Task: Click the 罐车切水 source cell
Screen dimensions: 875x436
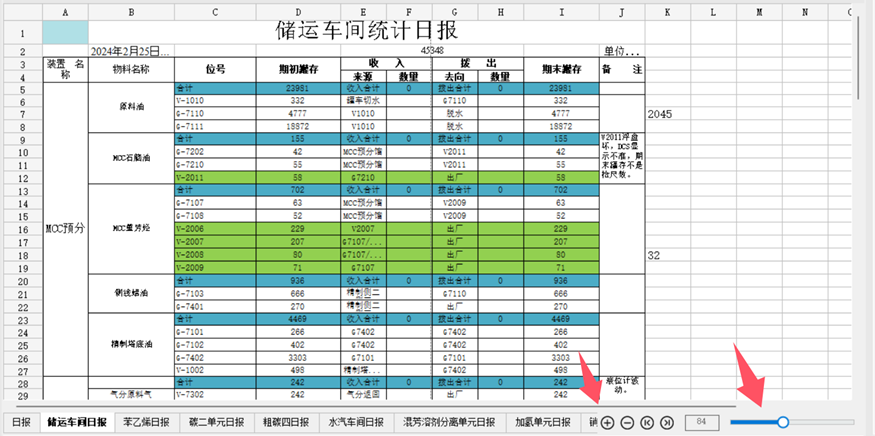Action: click(x=363, y=100)
